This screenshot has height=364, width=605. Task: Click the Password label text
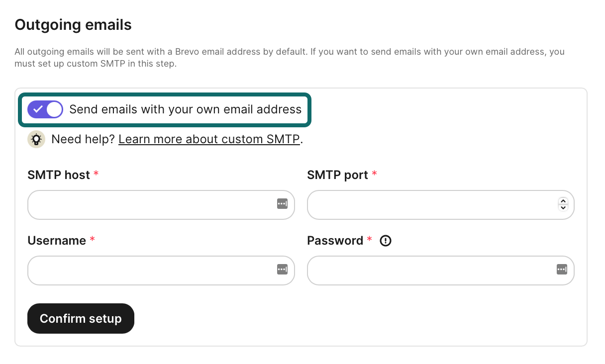335,241
